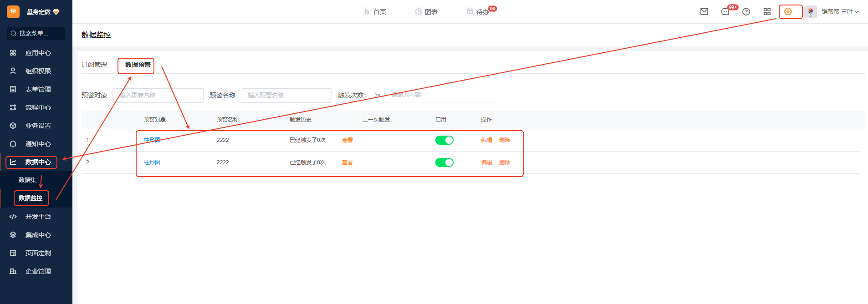Click the 待办 to-do calendar icon
868x304 pixels.
pos(470,11)
